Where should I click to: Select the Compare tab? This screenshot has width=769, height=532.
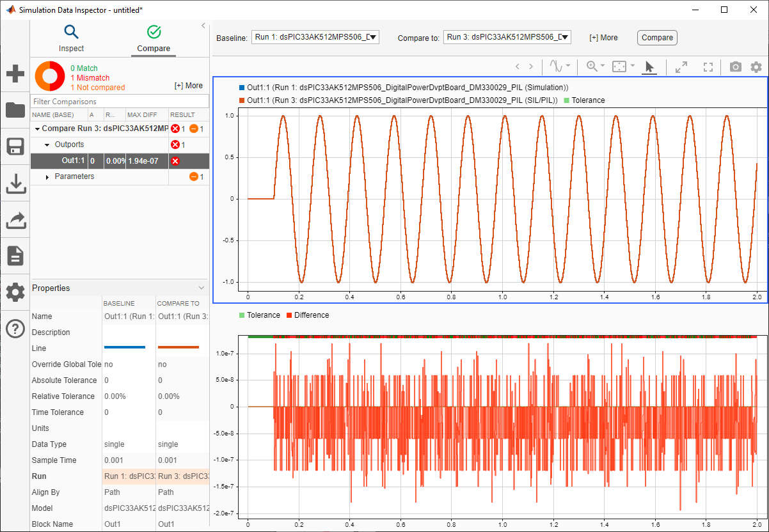click(x=154, y=38)
